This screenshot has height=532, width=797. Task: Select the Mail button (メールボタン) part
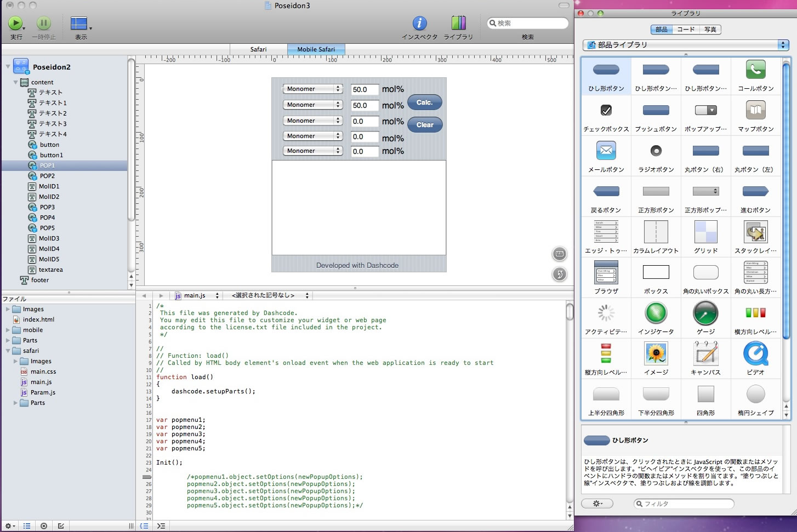click(606, 151)
